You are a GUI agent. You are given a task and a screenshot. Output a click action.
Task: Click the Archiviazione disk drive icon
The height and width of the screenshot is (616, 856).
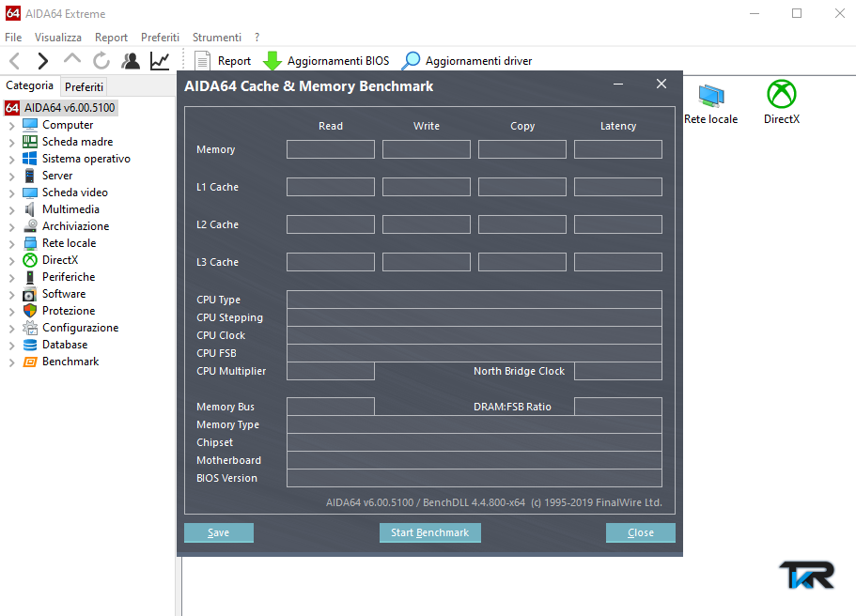click(x=30, y=226)
